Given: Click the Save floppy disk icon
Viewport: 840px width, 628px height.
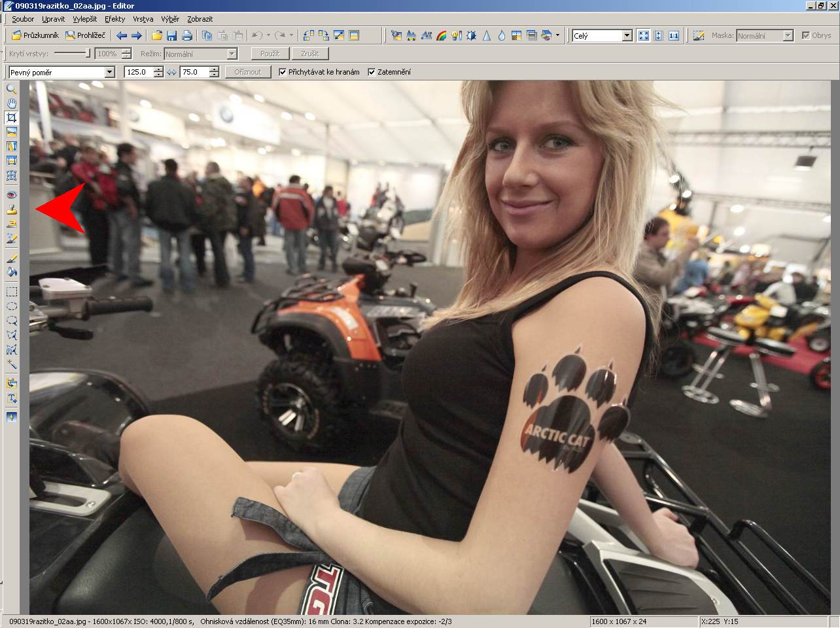Looking at the screenshot, I should point(172,36).
